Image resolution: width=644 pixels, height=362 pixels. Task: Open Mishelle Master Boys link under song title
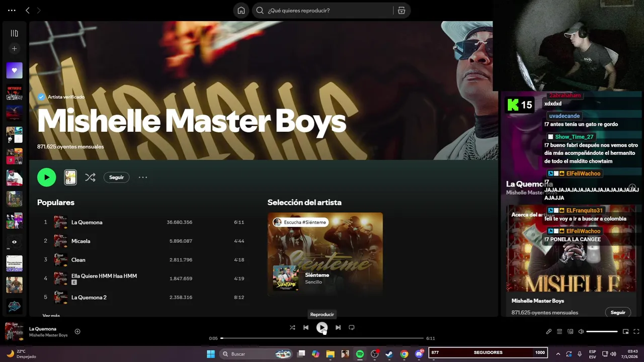click(x=48, y=335)
